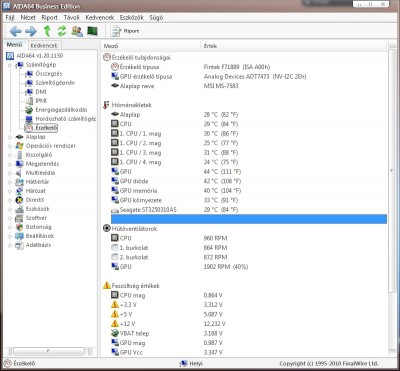The height and width of the screenshot is (371, 400).
Task: Switch to the Kedvencek tab
Action: [44, 45]
